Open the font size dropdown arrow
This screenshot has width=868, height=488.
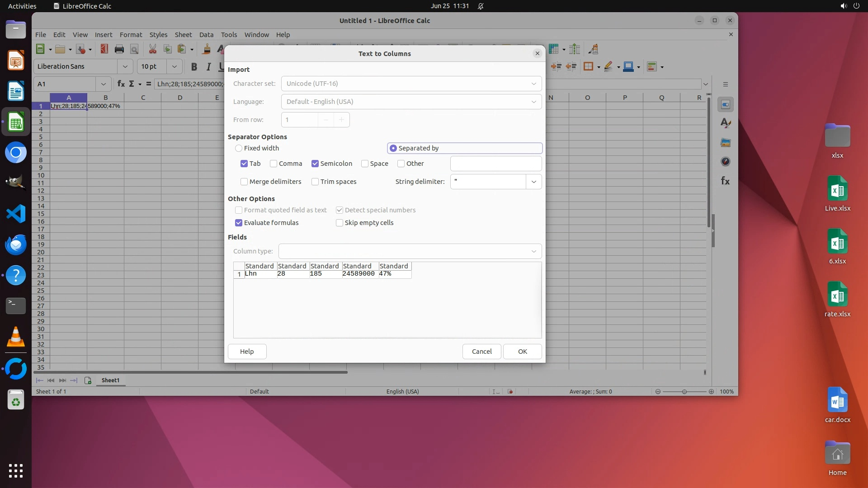point(174,66)
